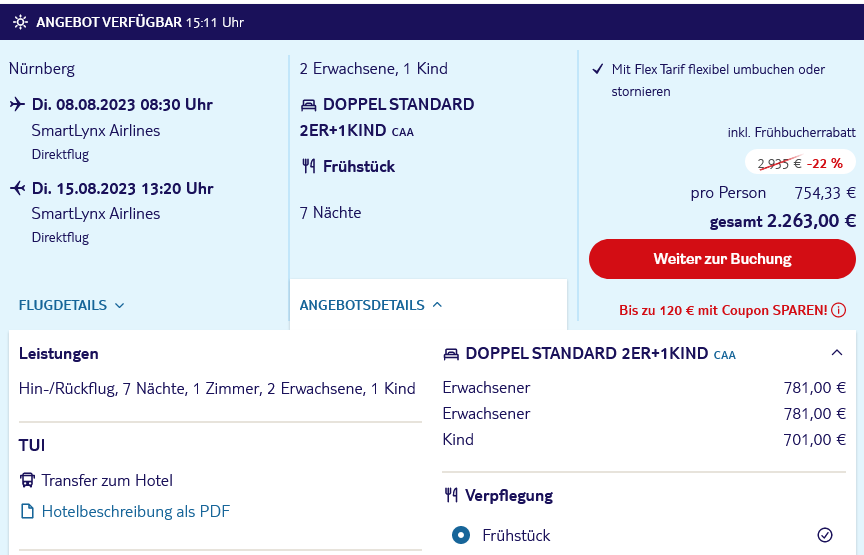Click the strikethrough 2.935 € discount badge
The height and width of the screenshot is (555, 864).
tap(800, 163)
